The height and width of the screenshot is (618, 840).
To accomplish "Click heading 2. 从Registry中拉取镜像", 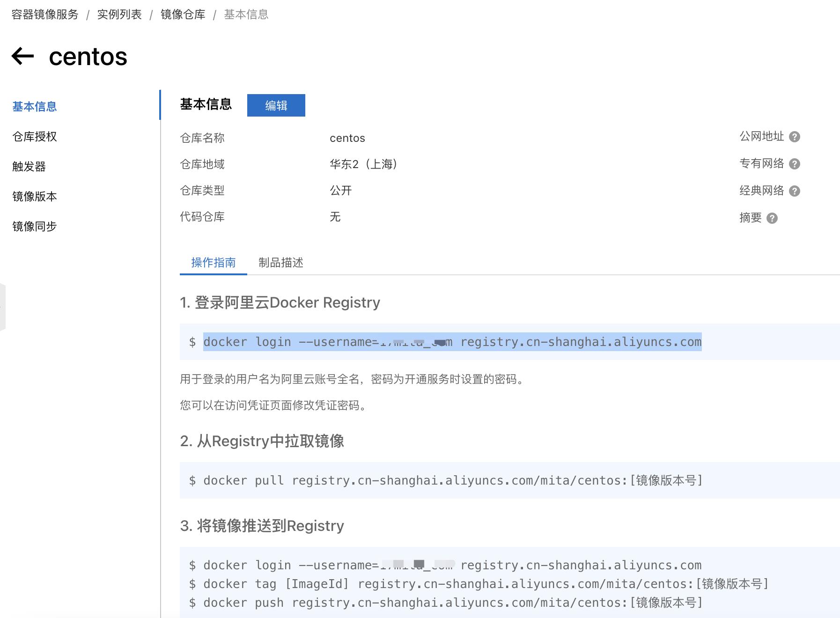I will [x=262, y=441].
